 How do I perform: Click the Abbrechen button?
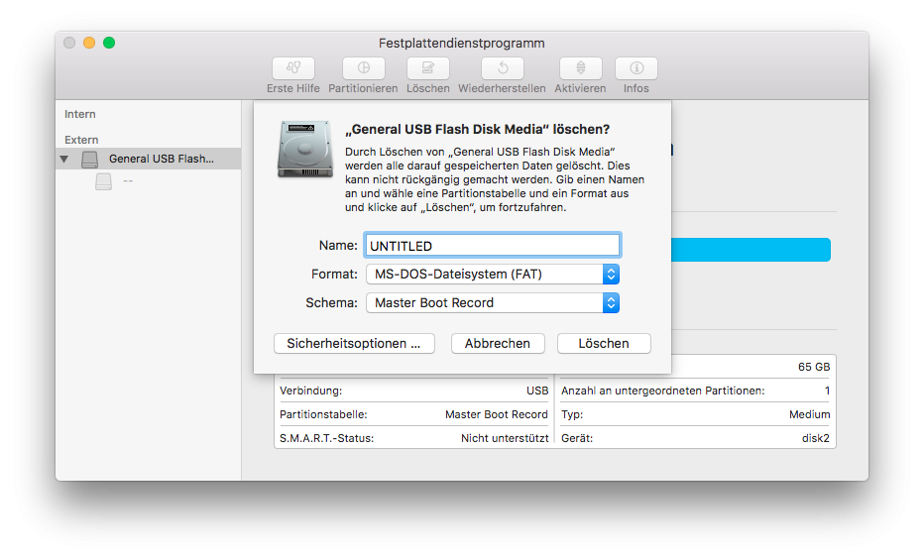pos(498,344)
